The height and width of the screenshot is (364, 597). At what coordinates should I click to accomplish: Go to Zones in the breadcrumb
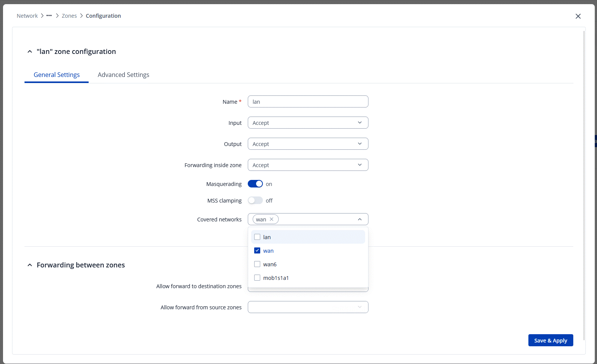pos(69,16)
